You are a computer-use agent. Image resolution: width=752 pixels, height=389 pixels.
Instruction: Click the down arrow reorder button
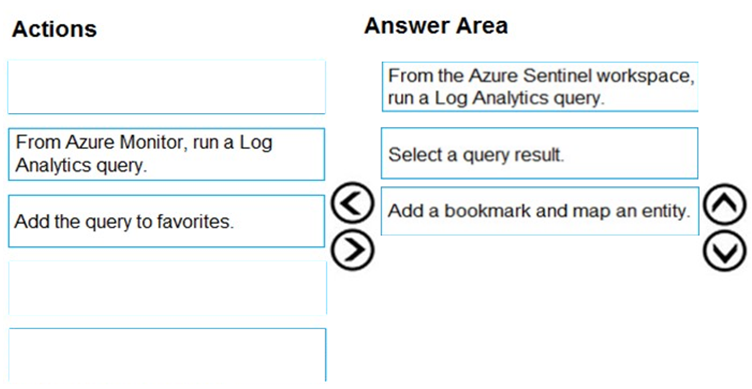[x=725, y=250]
